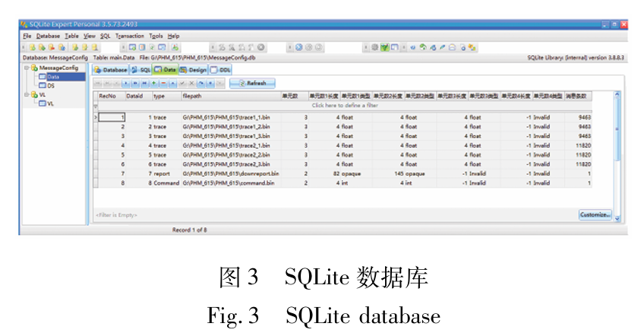Click the greyed-out commit transaction icon
Screen dimensions: 644x336
(x=309, y=47)
